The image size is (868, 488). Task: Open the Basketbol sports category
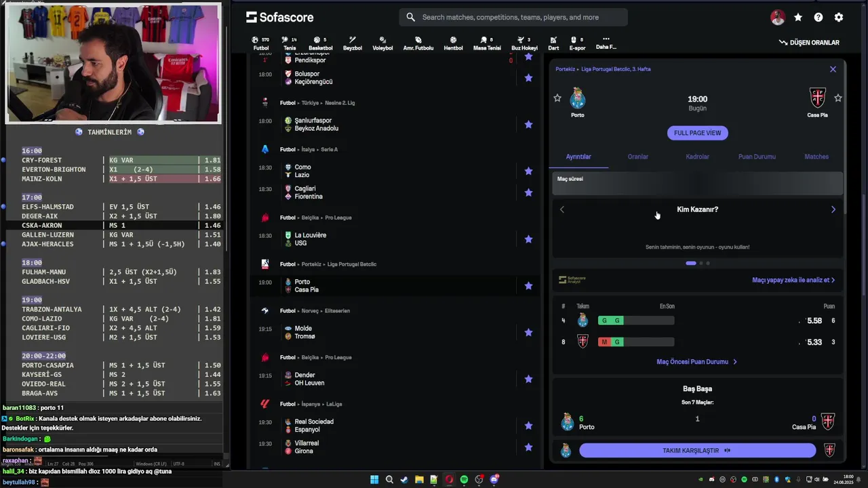coord(321,43)
